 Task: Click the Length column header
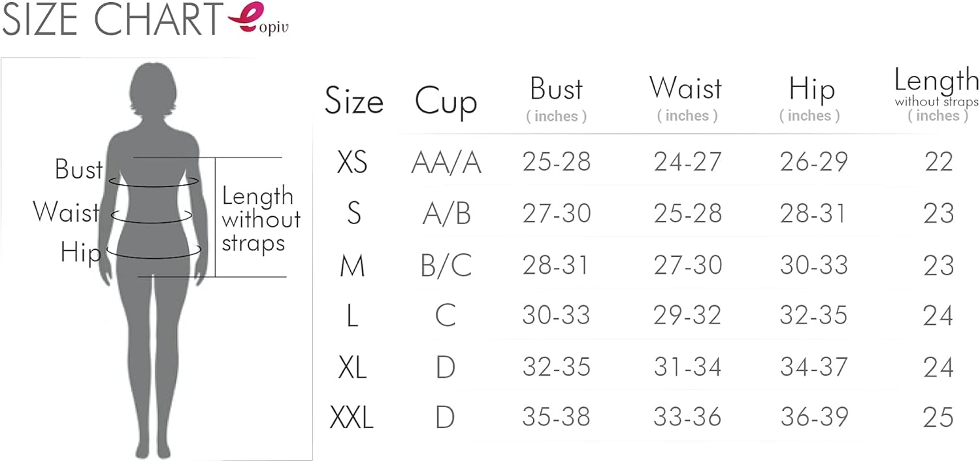[936, 81]
